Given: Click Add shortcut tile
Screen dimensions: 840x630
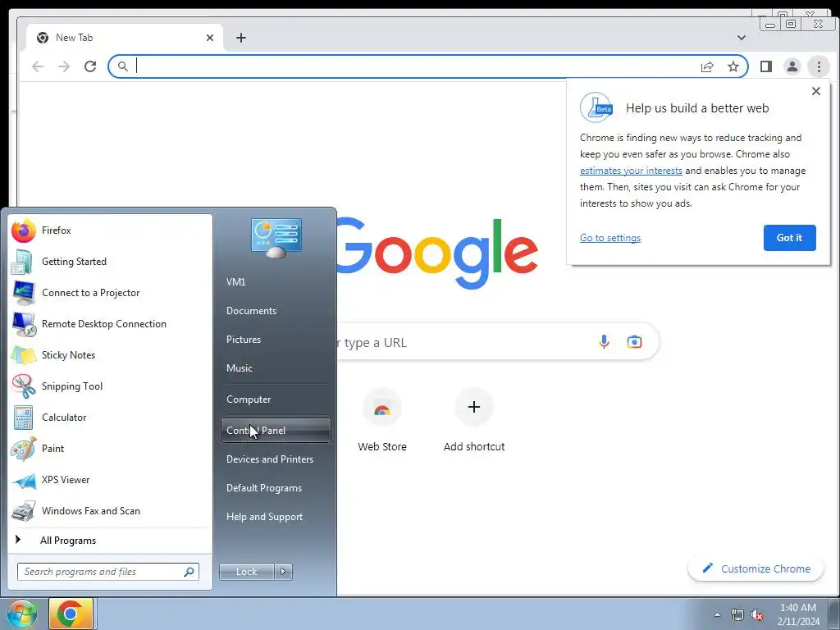Looking at the screenshot, I should tap(474, 421).
